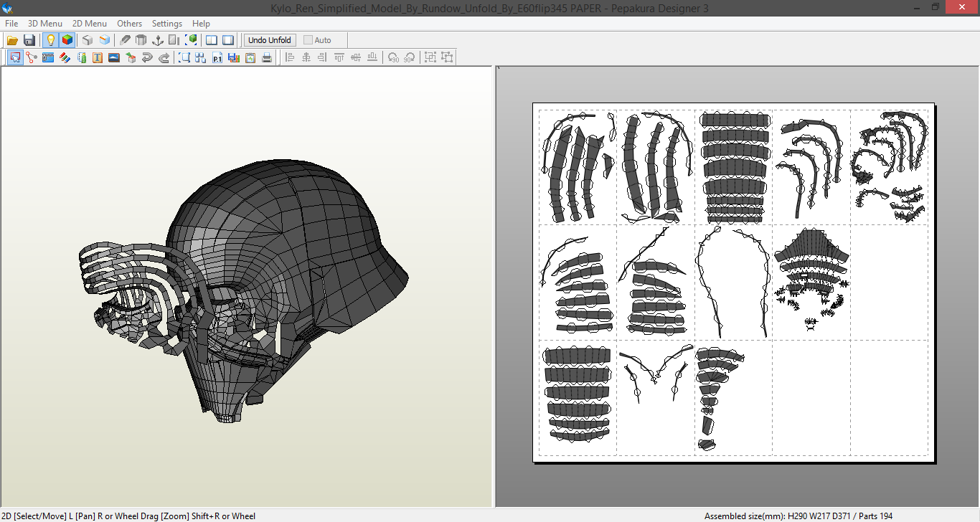Click the align left edges icon
Image resolution: width=980 pixels, height=522 pixels.
pyautogui.click(x=290, y=57)
